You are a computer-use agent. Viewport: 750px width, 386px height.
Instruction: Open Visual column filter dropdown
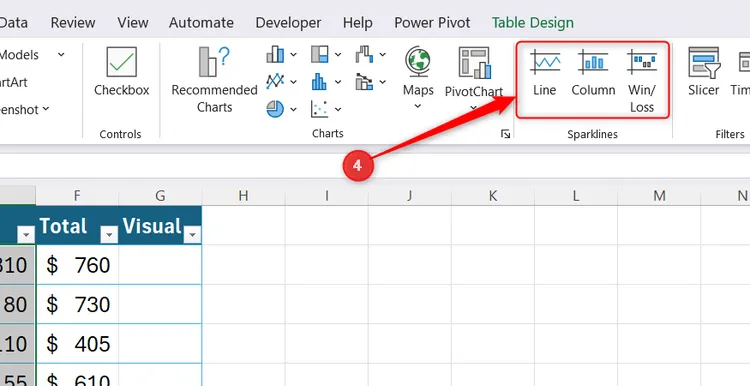point(192,234)
